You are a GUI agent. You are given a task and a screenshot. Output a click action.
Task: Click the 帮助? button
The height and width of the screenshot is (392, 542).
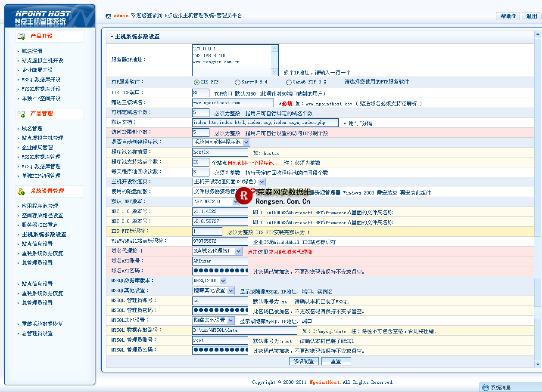tap(508, 16)
